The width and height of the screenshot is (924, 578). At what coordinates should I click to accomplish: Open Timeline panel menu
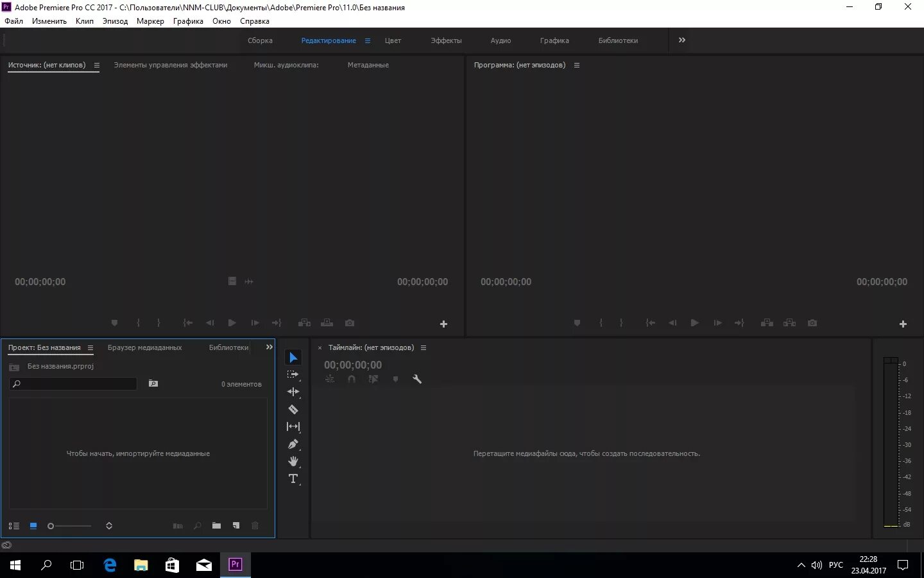[x=424, y=348]
